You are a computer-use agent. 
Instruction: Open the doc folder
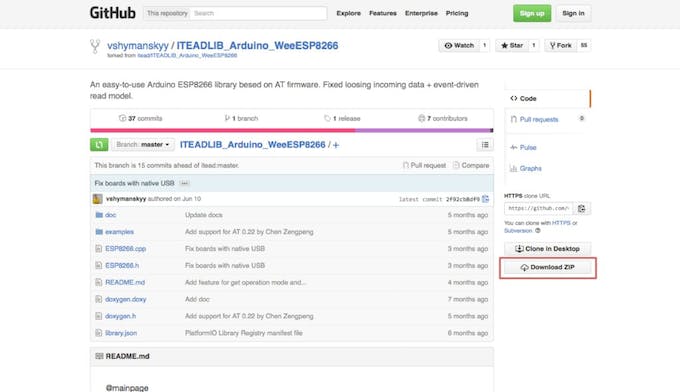point(110,215)
